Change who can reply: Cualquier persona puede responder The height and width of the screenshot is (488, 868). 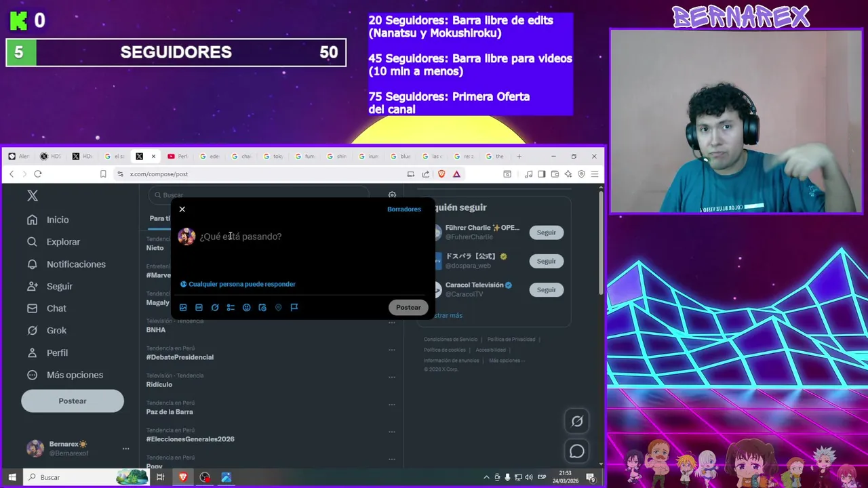[x=237, y=284]
